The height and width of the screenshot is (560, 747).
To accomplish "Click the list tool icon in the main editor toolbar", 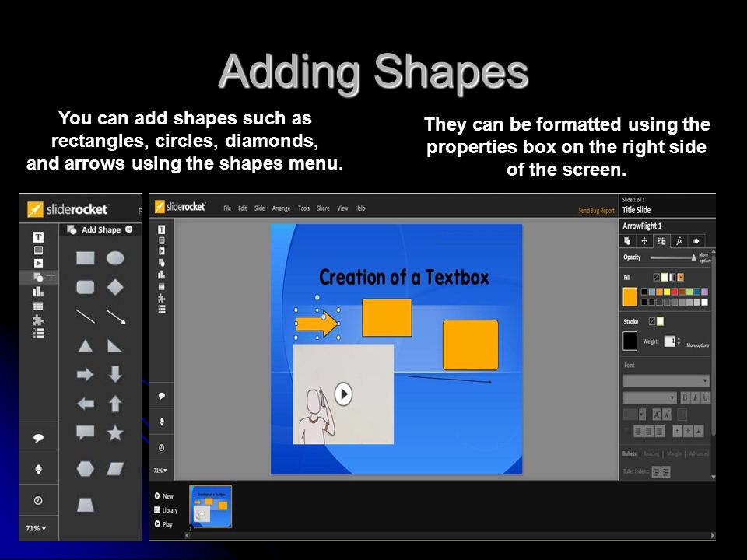I will pos(162,310).
